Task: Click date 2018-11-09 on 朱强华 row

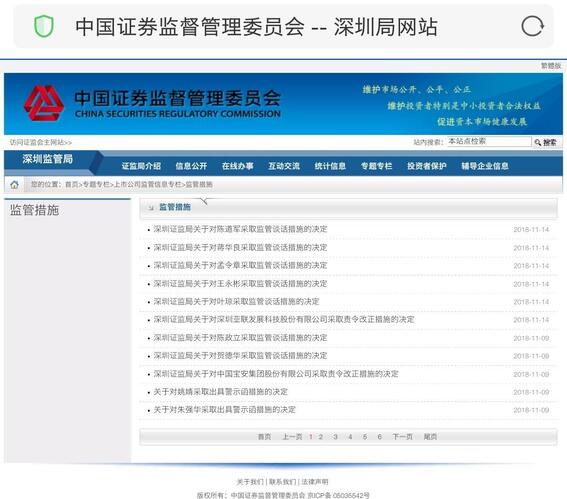Action: (531, 410)
